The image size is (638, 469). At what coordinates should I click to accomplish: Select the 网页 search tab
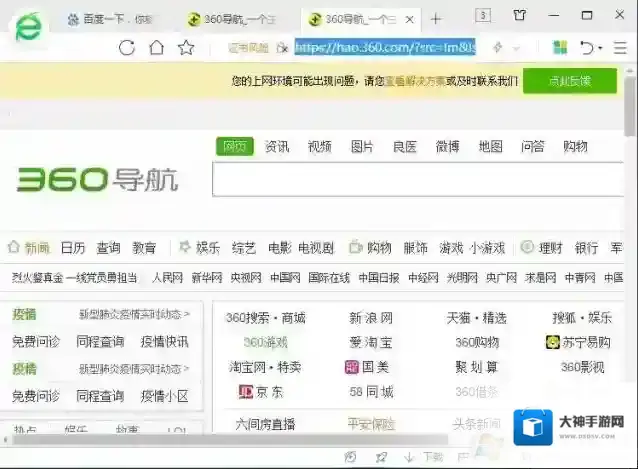click(235, 146)
